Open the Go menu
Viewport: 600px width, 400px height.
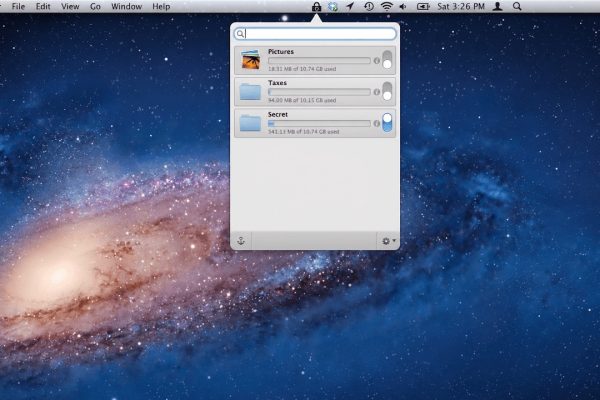[95, 7]
